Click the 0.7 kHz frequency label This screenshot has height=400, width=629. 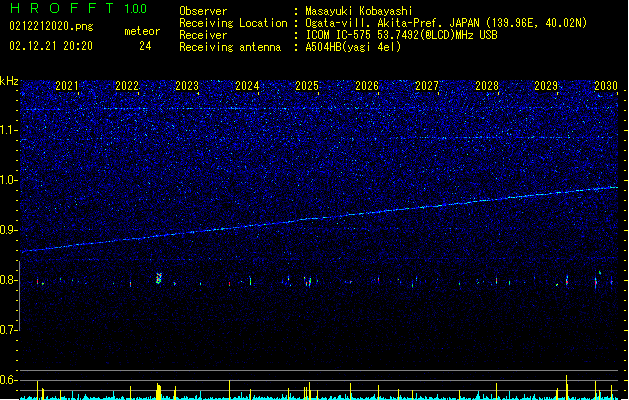[9, 330]
